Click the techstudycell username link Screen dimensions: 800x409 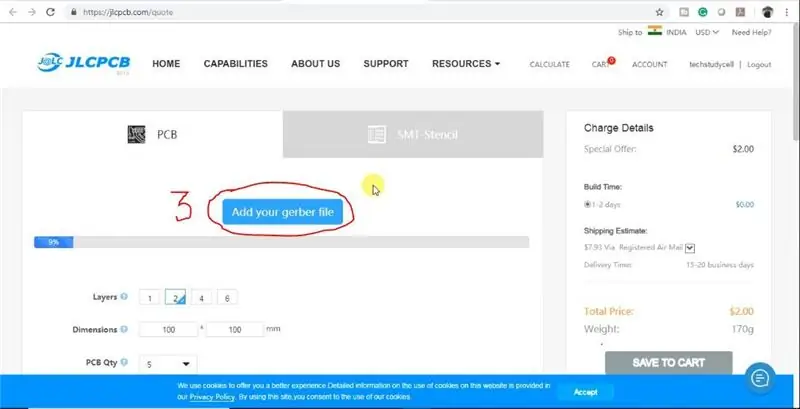pyautogui.click(x=711, y=64)
